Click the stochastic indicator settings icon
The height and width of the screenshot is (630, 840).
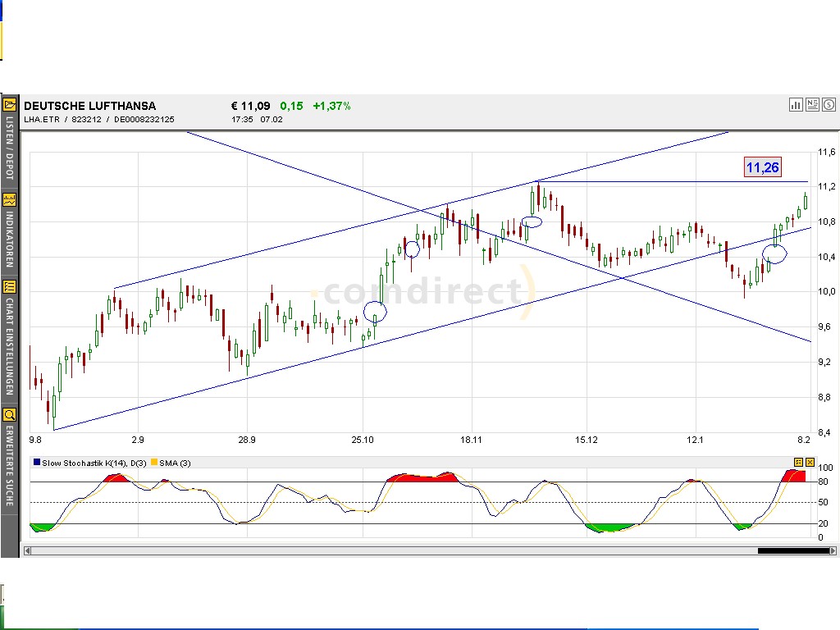pos(798,462)
